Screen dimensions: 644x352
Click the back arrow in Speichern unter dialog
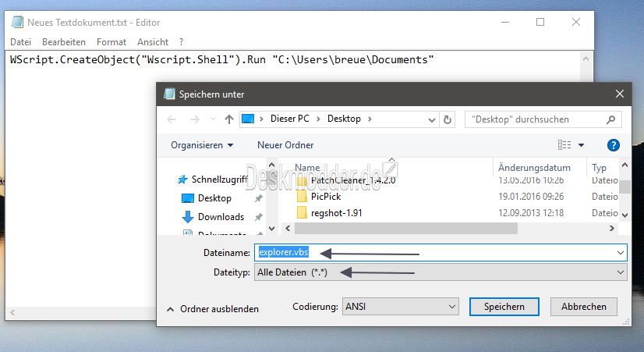[172, 119]
